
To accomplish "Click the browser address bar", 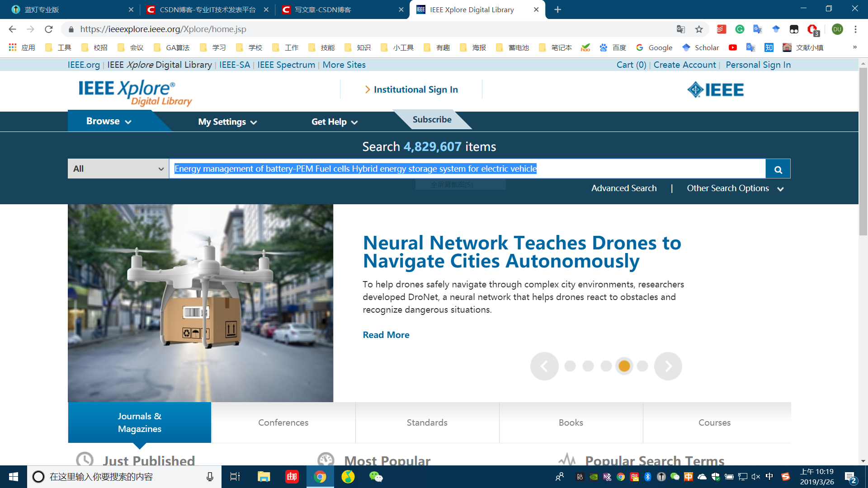I will pyautogui.click(x=371, y=29).
